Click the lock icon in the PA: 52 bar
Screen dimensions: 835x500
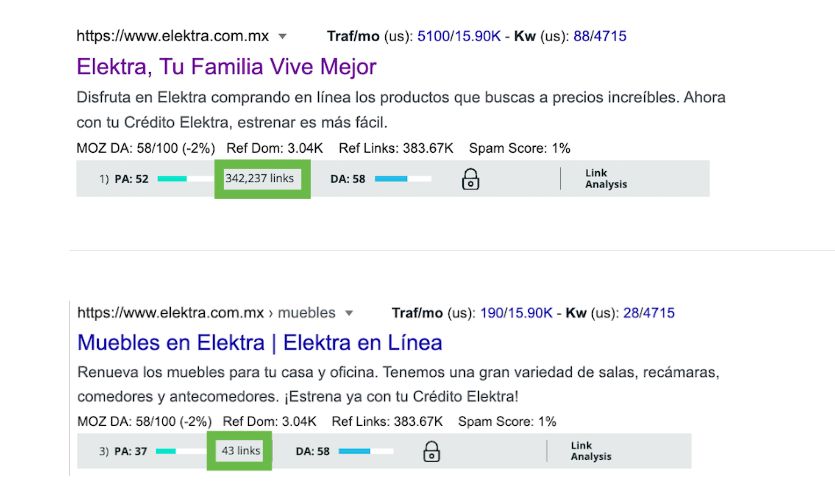[x=470, y=179]
